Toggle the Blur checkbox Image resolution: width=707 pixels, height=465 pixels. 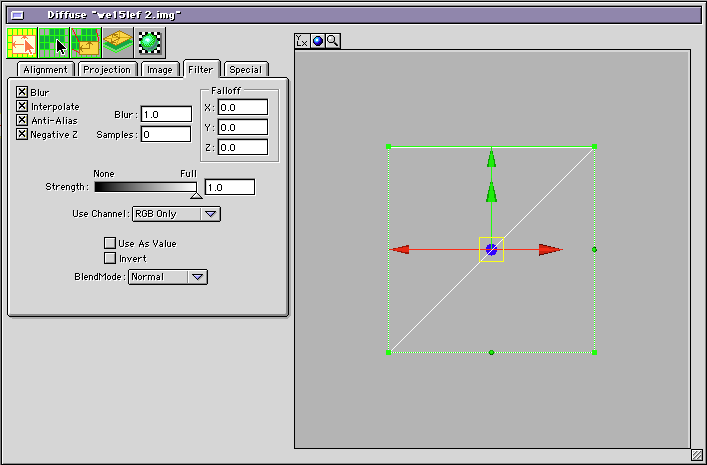click(x=22, y=92)
